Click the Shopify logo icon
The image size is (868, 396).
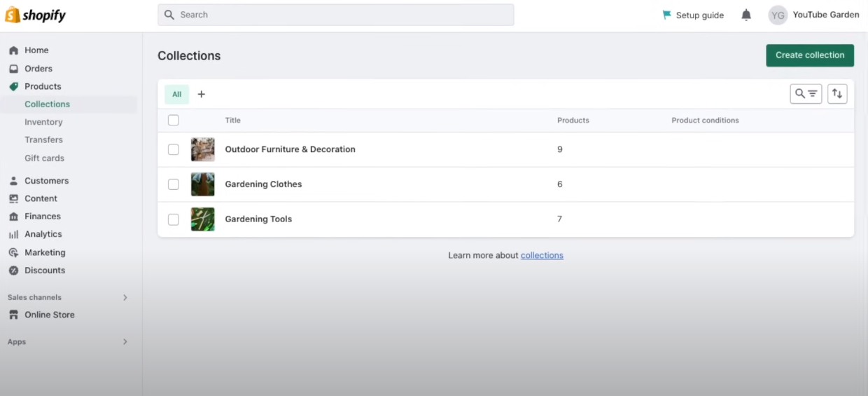pos(13,15)
